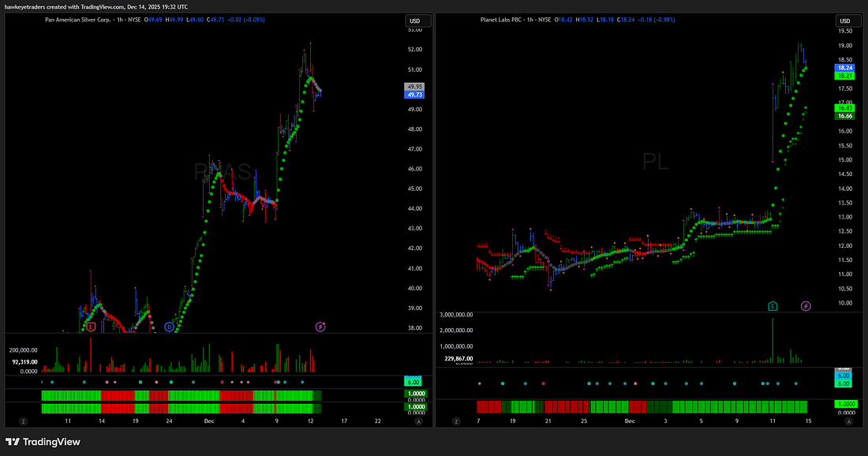868x456 pixels.
Task: Click the 38.00 price axis value on PAAS
Action: [414, 327]
